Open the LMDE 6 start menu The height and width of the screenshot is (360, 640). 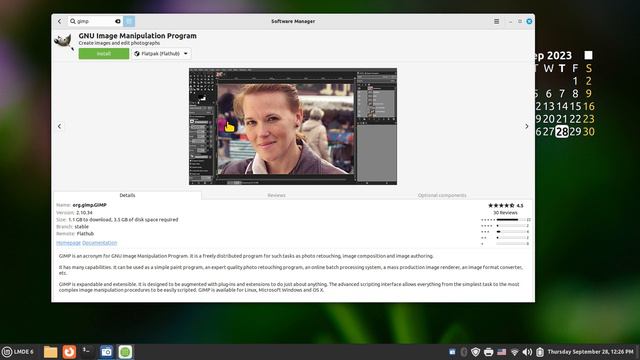pos(18,351)
